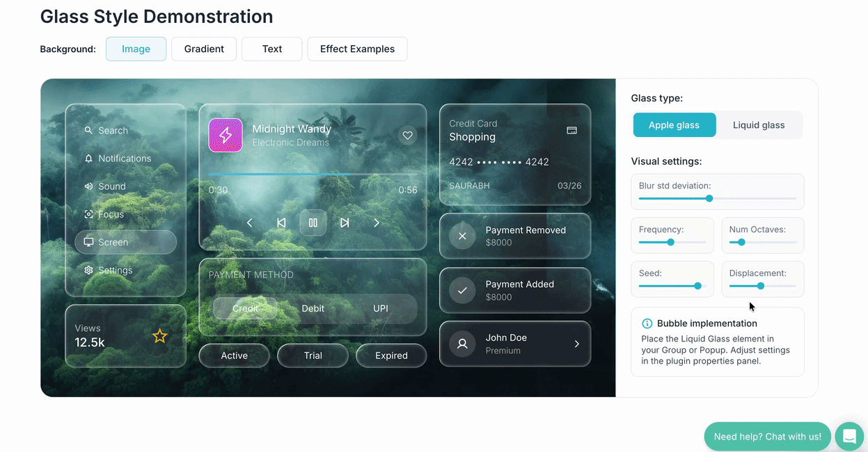Viewport: 868px width, 452px height.
Task: Choose Debit payment method
Action: (313, 309)
